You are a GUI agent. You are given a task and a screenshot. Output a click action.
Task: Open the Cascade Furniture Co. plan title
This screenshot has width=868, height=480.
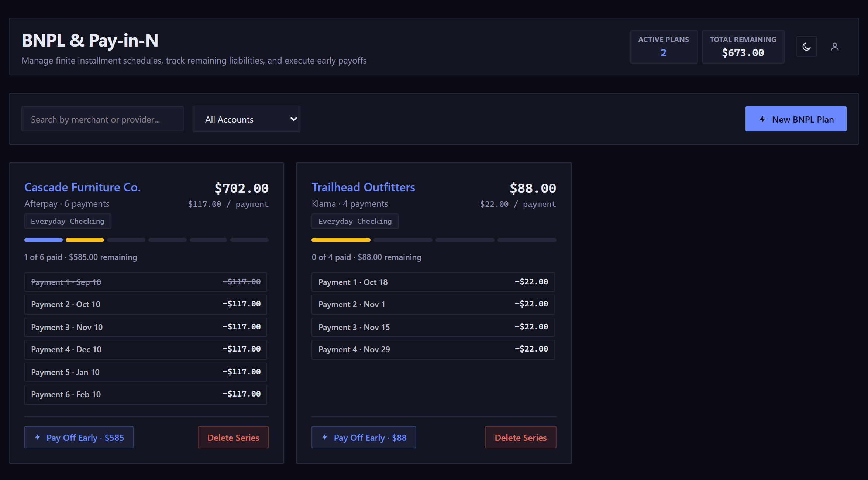point(83,187)
